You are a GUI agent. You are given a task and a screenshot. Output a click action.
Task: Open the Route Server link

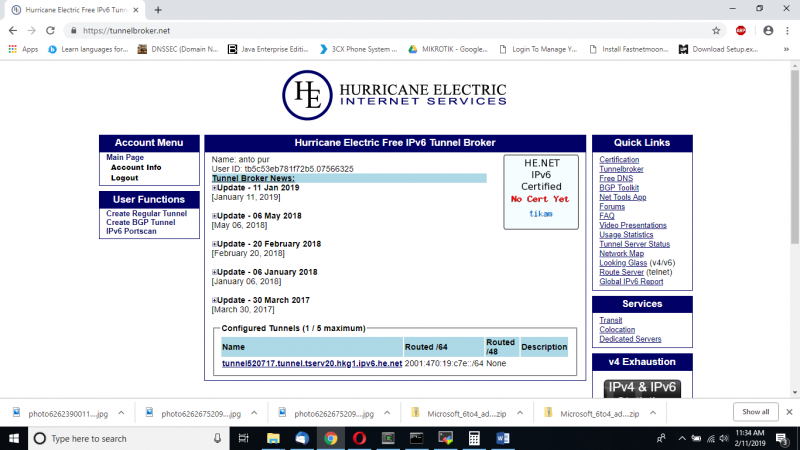tap(621, 272)
